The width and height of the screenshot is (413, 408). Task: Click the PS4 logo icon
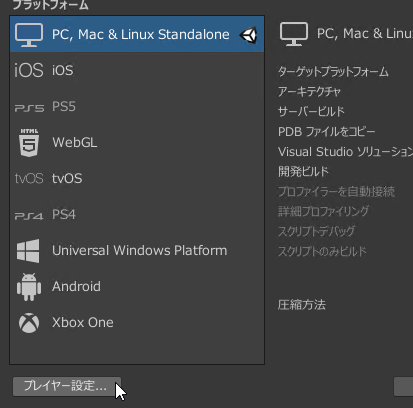(x=29, y=216)
